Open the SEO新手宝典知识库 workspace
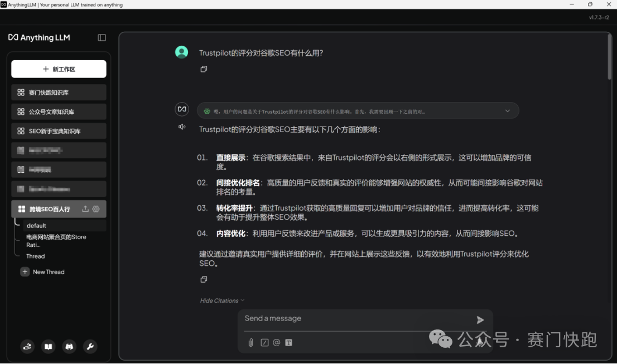The height and width of the screenshot is (364, 617). (59, 131)
